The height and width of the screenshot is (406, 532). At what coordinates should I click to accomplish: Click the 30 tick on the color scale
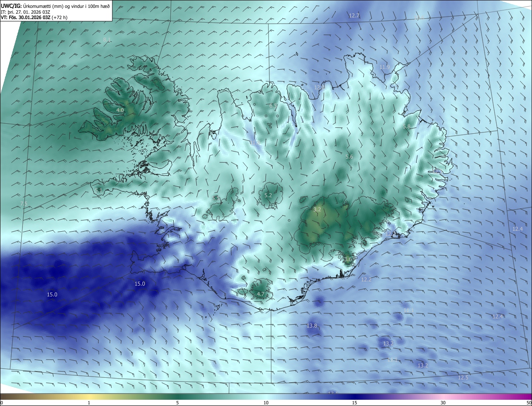(x=443, y=403)
